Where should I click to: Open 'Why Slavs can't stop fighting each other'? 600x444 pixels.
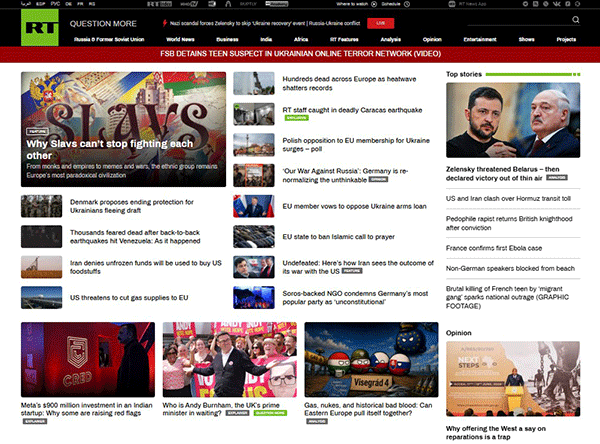click(x=110, y=150)
